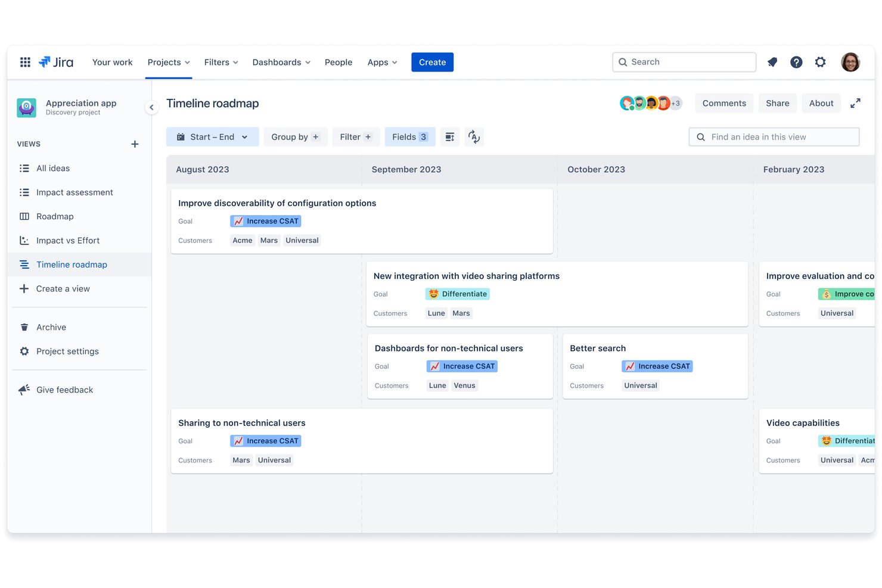882x588 pixels.
Task: Click Give feedback megaphone item
Action: pyautogui.click(x=79, y=390)
